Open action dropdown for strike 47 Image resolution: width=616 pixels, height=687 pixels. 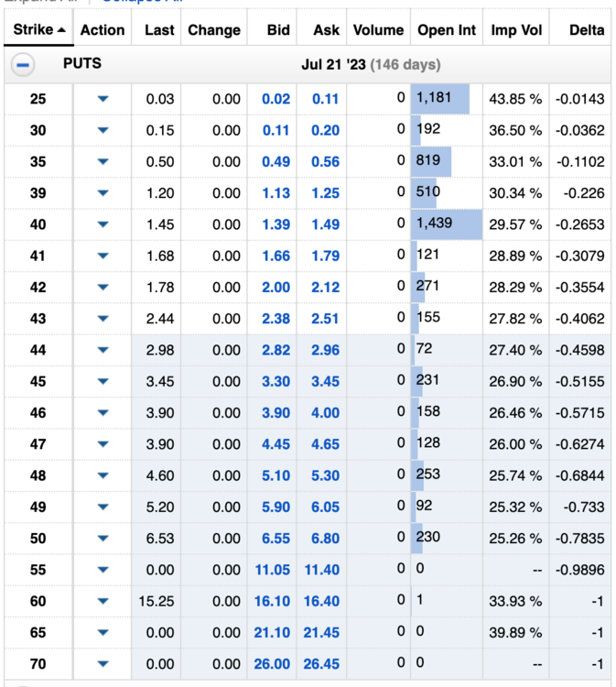point(103,444)
